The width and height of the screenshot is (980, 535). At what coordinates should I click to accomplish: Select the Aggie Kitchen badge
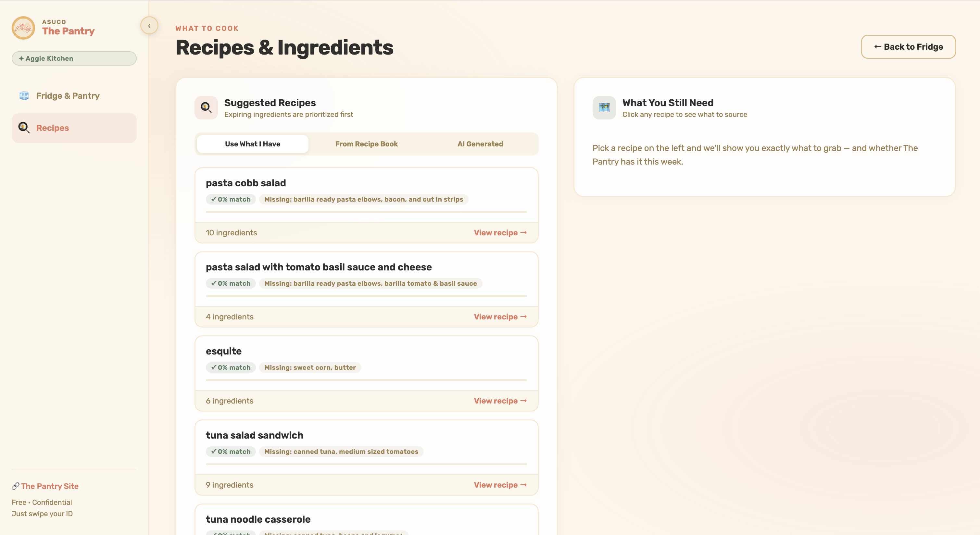(74, 58)
